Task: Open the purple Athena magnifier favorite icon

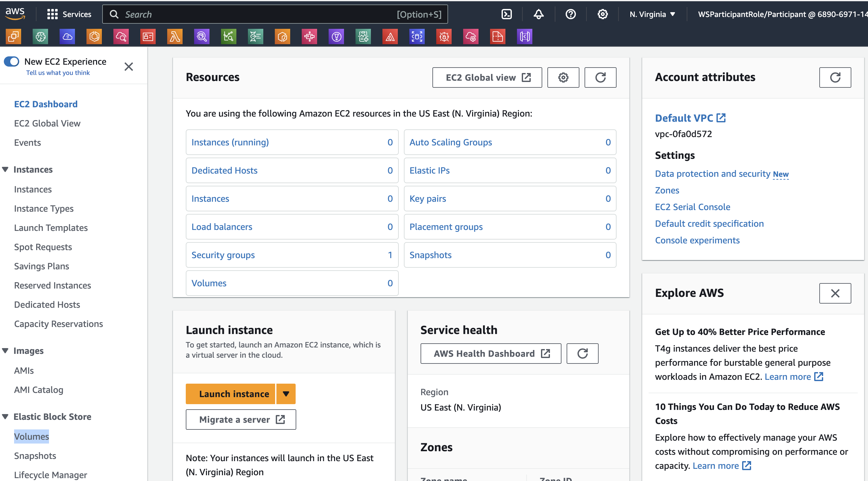Action: (202, 37)
